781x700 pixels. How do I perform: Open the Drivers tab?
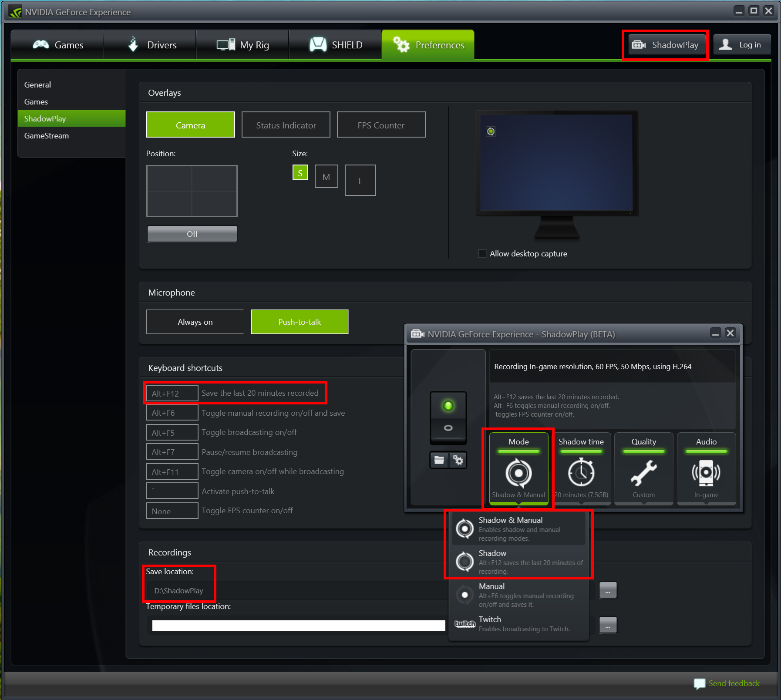(150, 45)
